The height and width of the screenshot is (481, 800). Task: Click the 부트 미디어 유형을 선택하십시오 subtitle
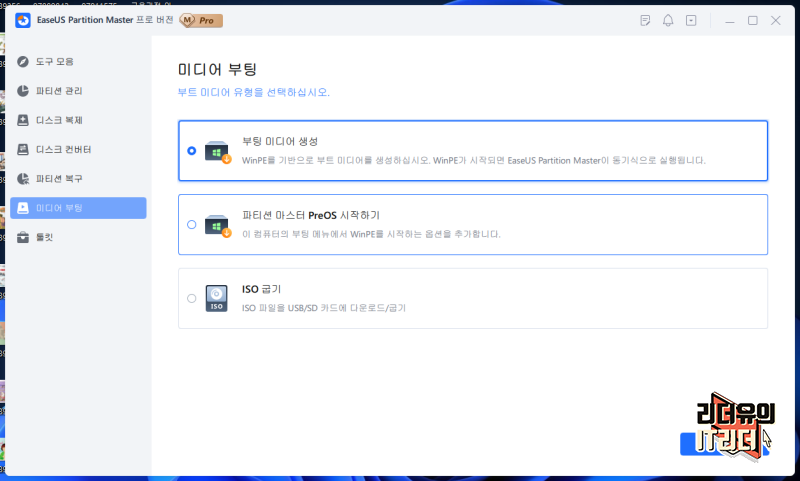click(254, 92)
